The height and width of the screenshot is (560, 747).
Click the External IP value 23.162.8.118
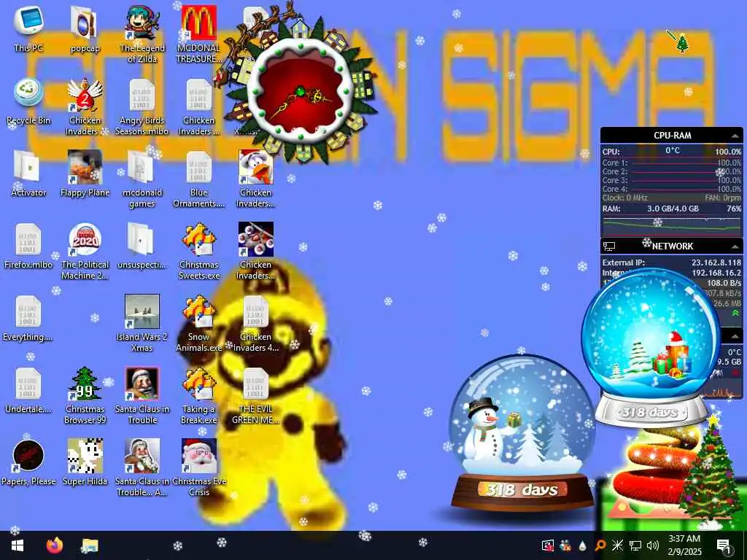click(x=716, y=262)
